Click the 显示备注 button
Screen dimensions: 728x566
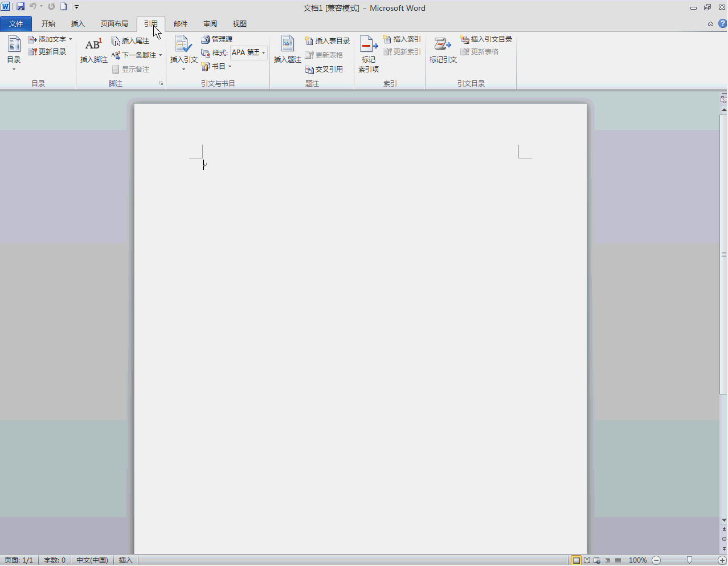[x=130, y=70]
